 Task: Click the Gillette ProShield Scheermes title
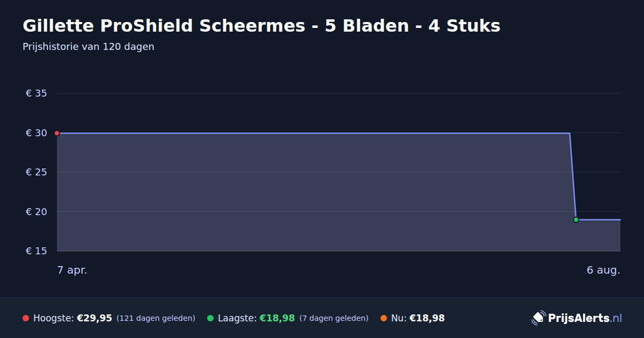click(x=261, y=26)
